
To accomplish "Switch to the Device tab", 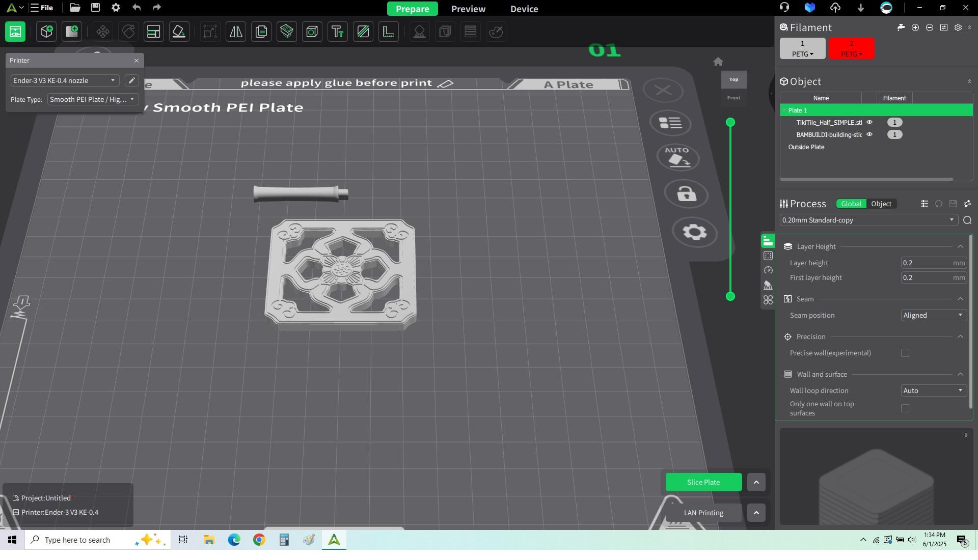I will (524, 9).
